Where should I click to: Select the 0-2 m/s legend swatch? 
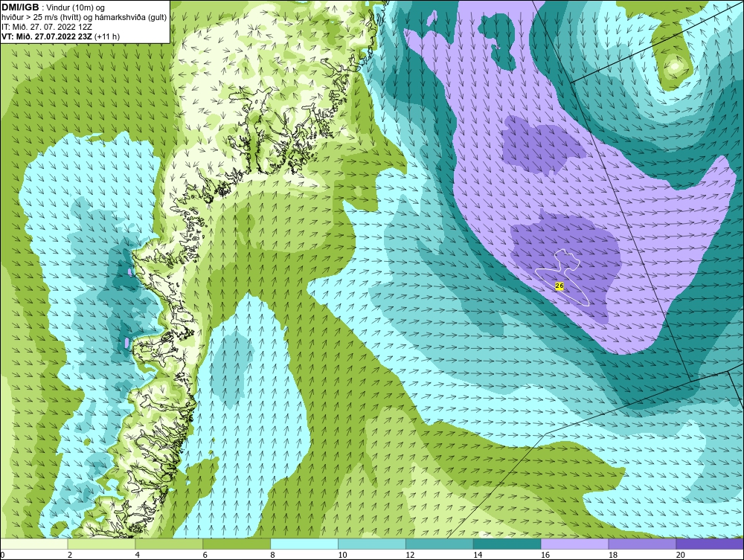coord(34,544)
